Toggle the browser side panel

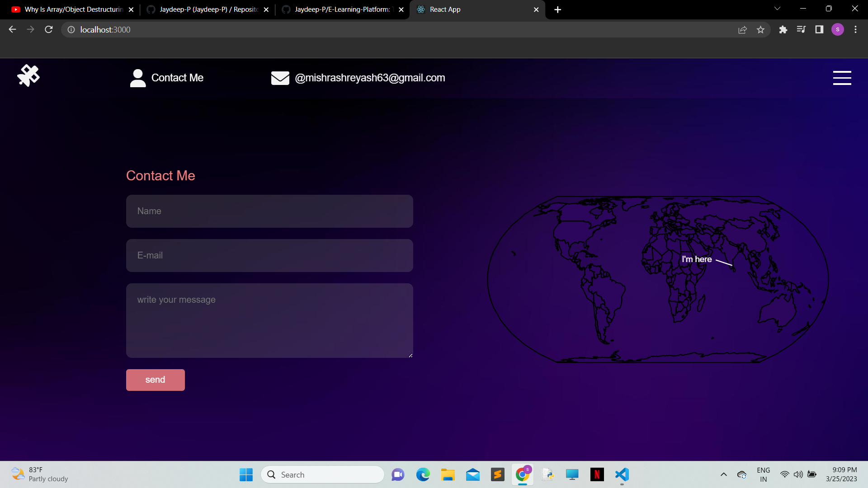[819, 29]
